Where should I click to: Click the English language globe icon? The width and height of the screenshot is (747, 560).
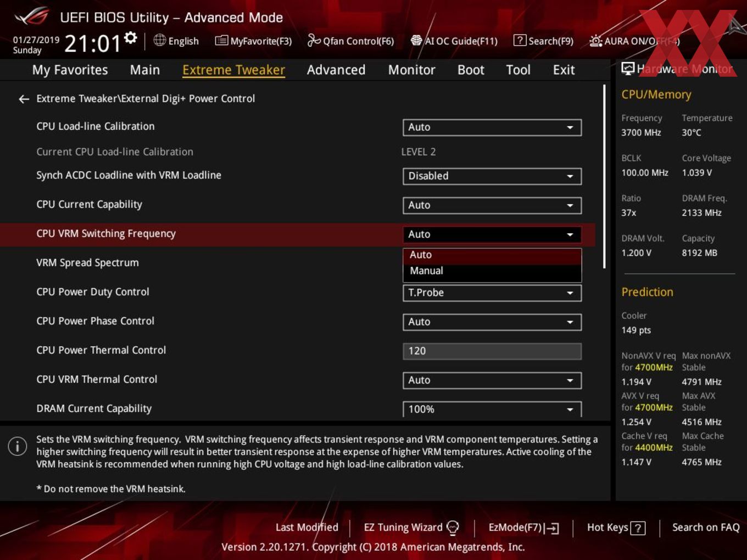[x=159, y=40]
